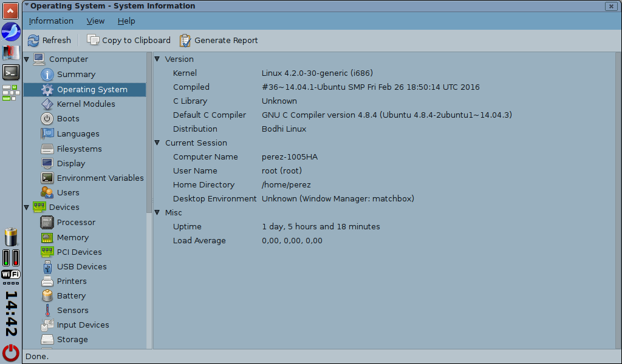Open the Help menu

click(126, 21)
